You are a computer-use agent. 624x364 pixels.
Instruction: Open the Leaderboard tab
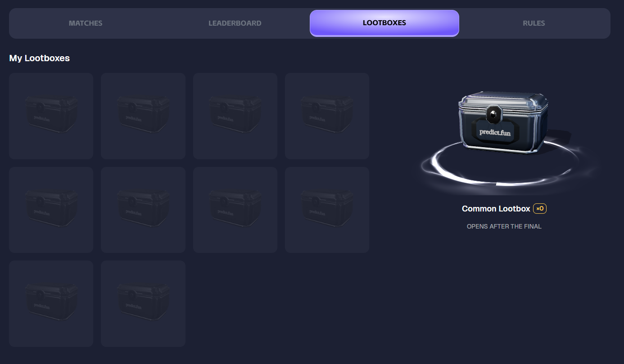235,23
